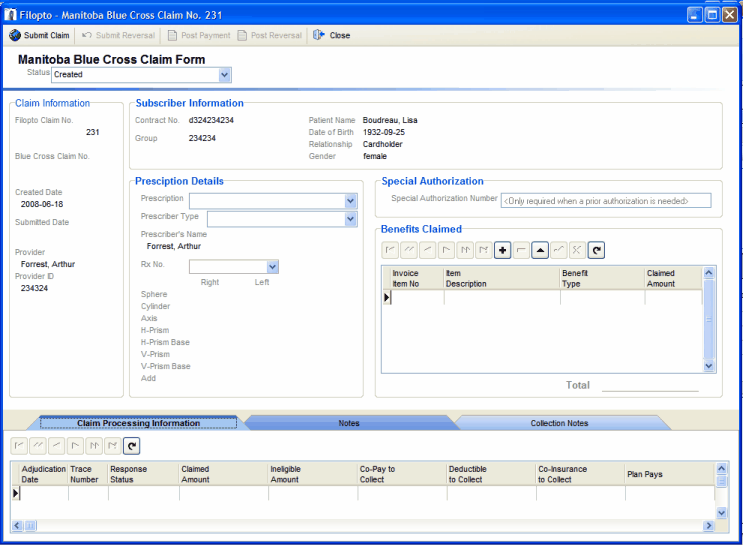Go to previous record in Claim Processing navigator
The width and height of the screenshot is (743, 545).
click(x=56, y=445)
